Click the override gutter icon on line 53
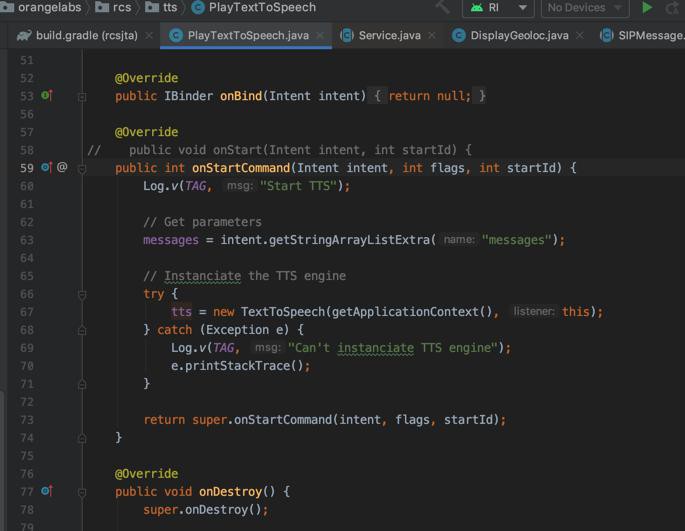Viewport: 685px width, 531px height. (47, 95)
